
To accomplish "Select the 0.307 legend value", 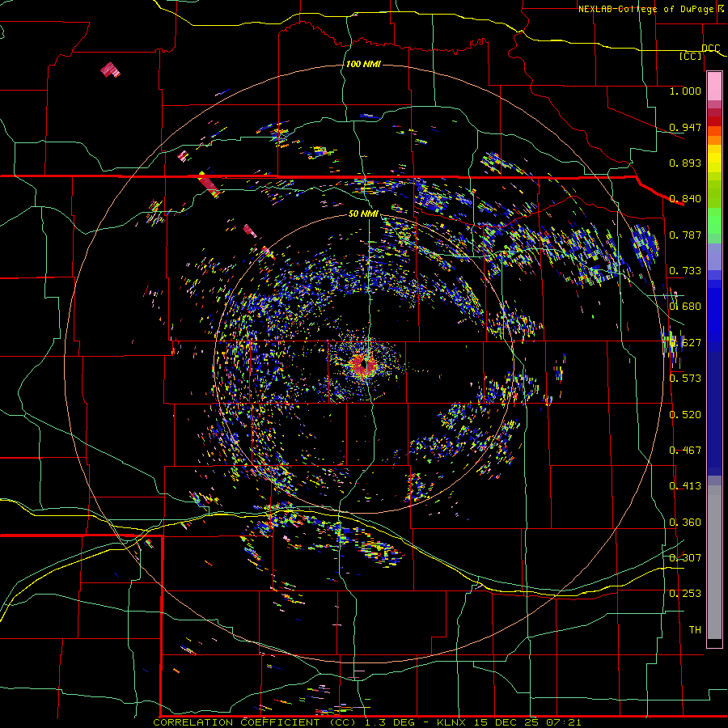I will [685, 558].
